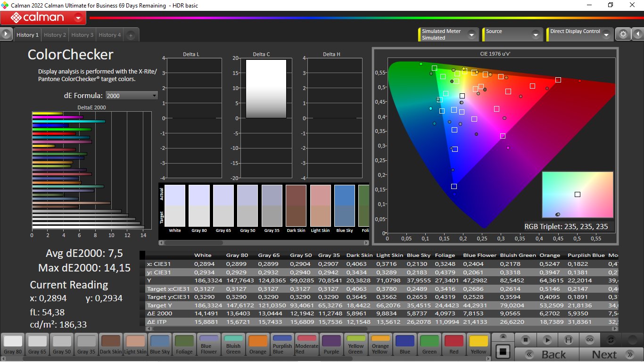Click the Stop measurement icon
The image size is (644, 362).
pyautogui.click(x=526, y=340)
